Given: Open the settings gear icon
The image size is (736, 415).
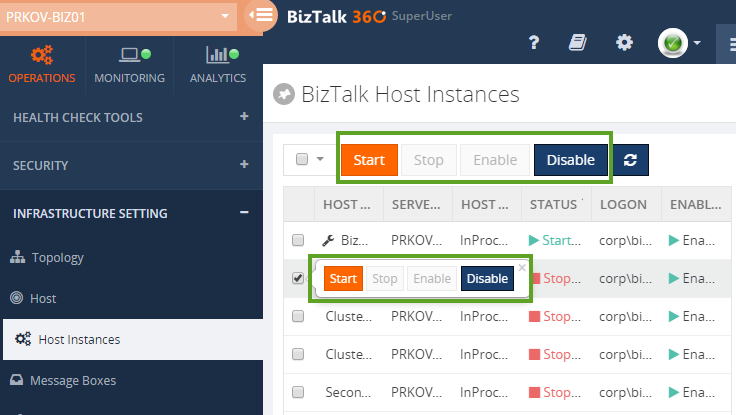Looking at the screenshot, I should click(x=624, y=43).
